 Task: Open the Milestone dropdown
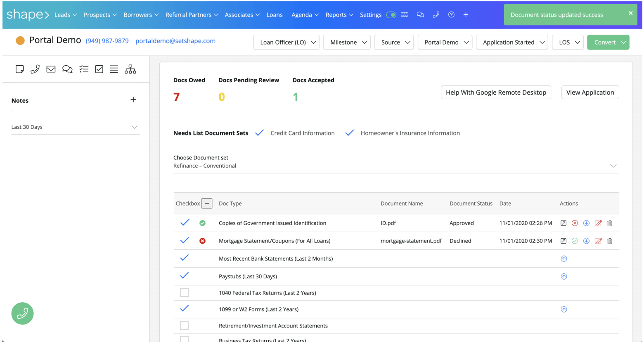(347, 42)
